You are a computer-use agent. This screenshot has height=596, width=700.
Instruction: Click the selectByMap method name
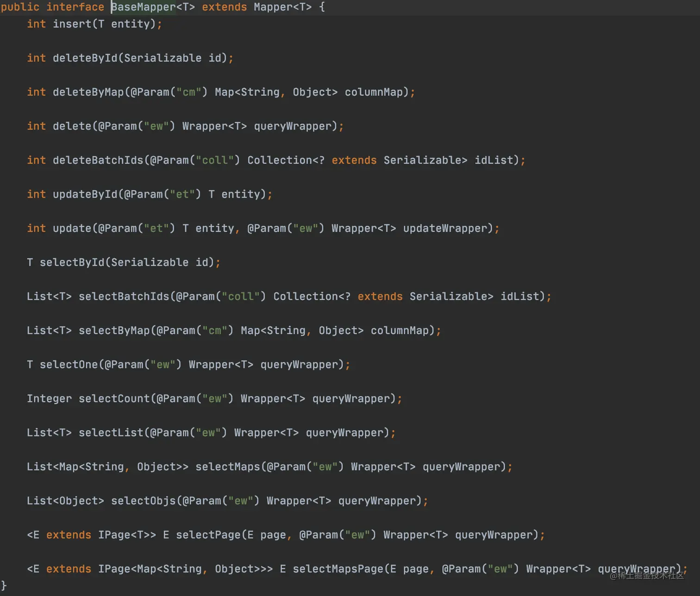coord(114,330)
